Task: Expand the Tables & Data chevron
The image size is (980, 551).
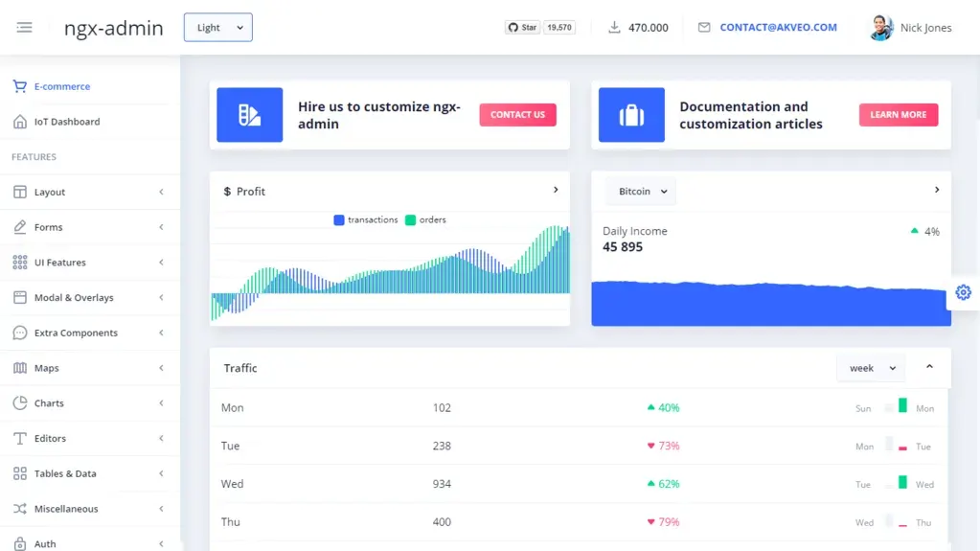Action: click(161, 473)
